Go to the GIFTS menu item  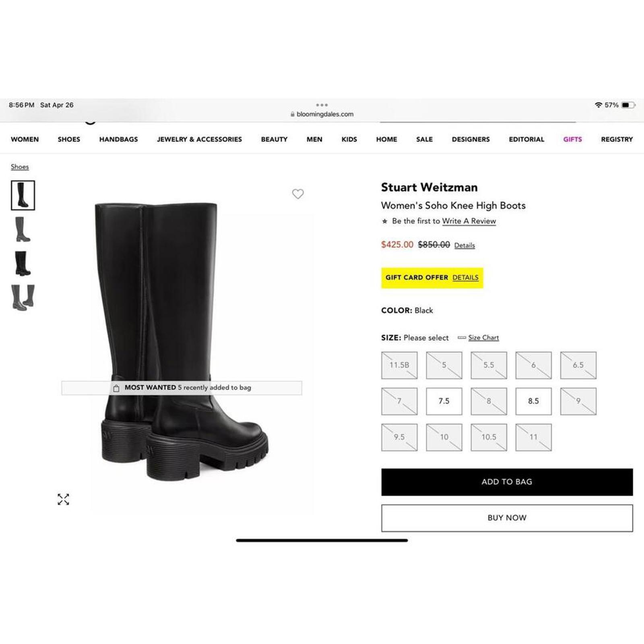572,139
